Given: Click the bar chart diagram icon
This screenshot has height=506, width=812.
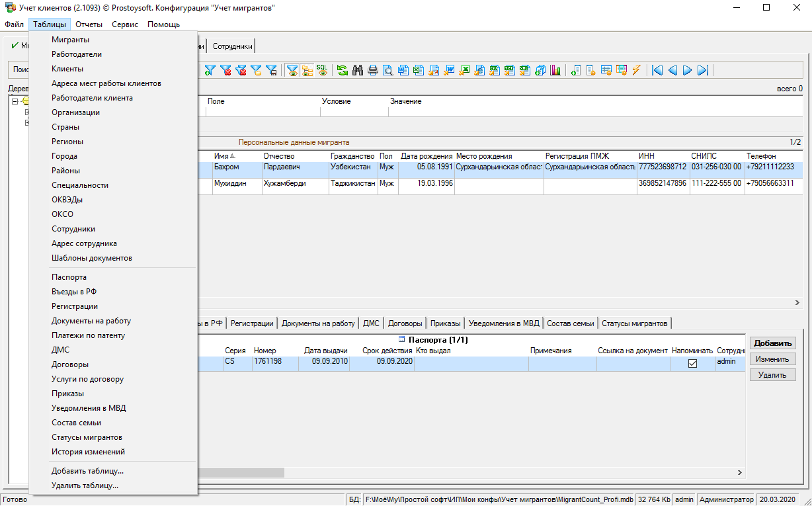Looking at the screenshot, I should tap(555, 70).
